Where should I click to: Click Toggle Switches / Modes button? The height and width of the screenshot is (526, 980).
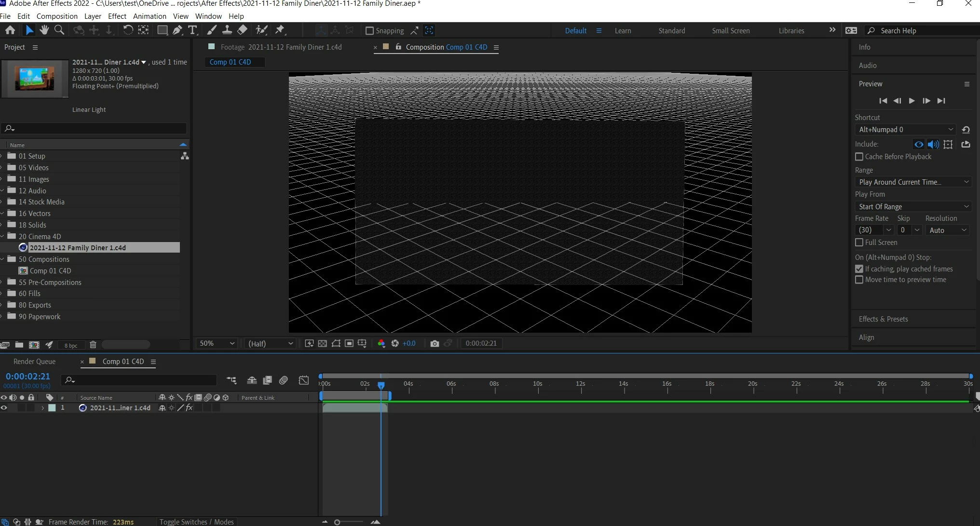tap(196, 522)
